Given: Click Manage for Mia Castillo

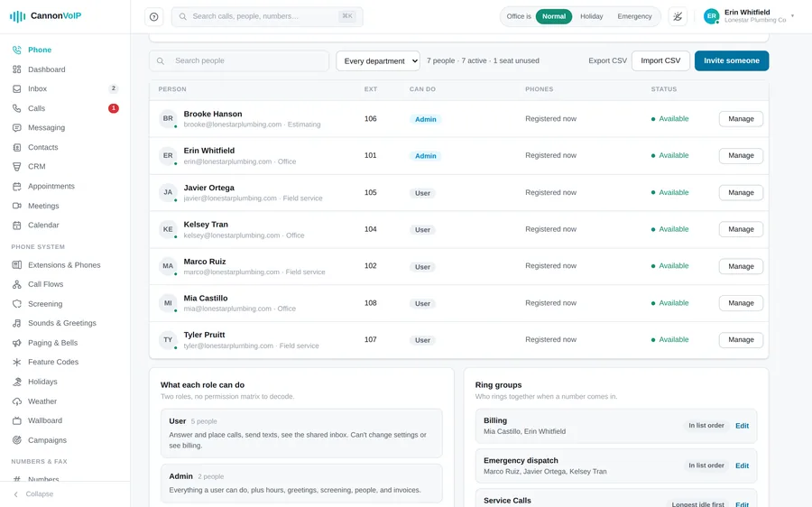Looking at the screenshot, I should [x=741, y=303].
